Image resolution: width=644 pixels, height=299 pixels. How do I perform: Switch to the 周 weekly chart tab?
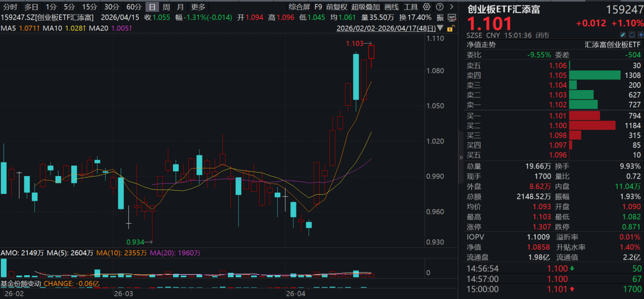point(166,7)
